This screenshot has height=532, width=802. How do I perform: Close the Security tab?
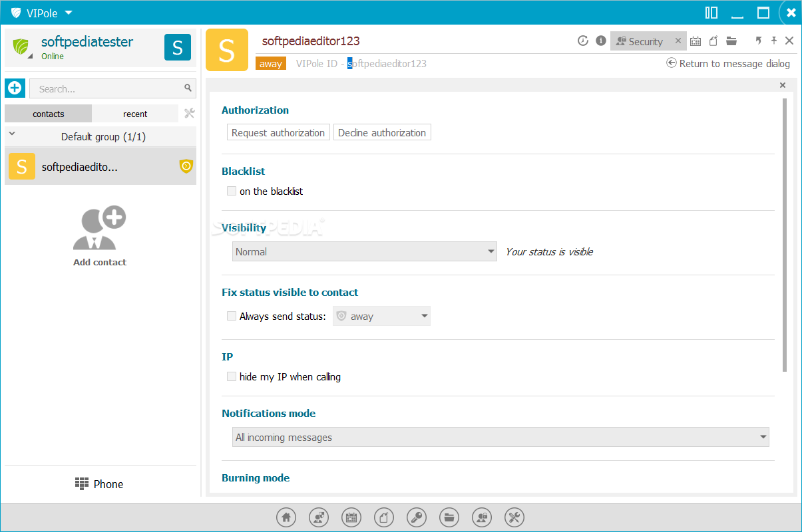pos(678,41)
